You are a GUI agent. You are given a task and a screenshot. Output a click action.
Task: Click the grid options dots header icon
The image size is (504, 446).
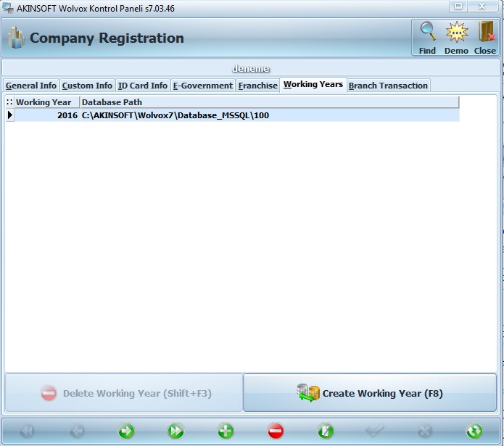pyautogui.click(x=9, y=102)
